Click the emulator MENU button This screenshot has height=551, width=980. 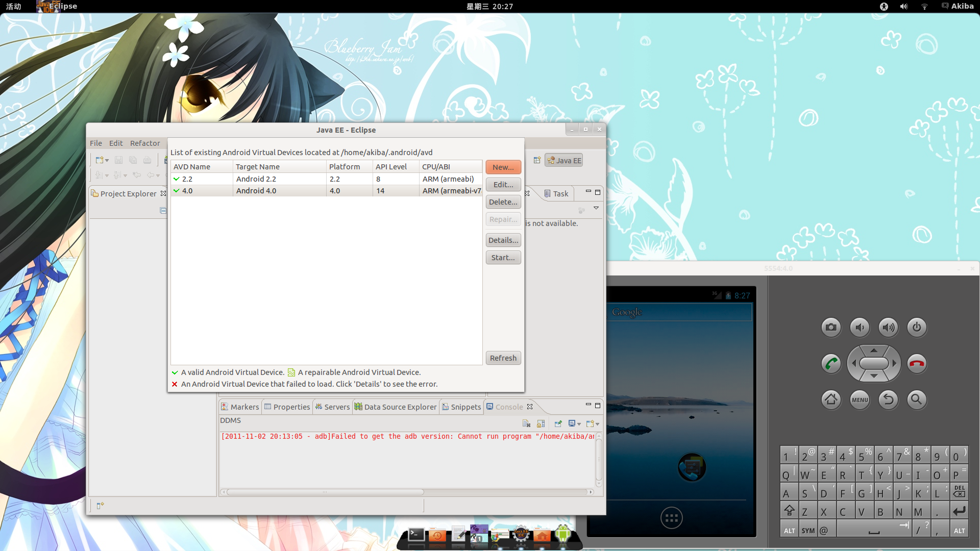tap(860, 399)
